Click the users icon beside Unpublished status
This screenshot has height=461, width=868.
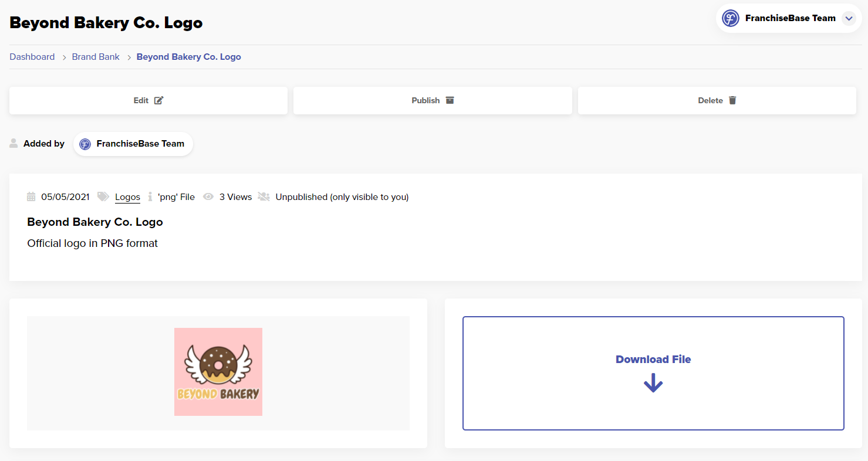(264, 196)
